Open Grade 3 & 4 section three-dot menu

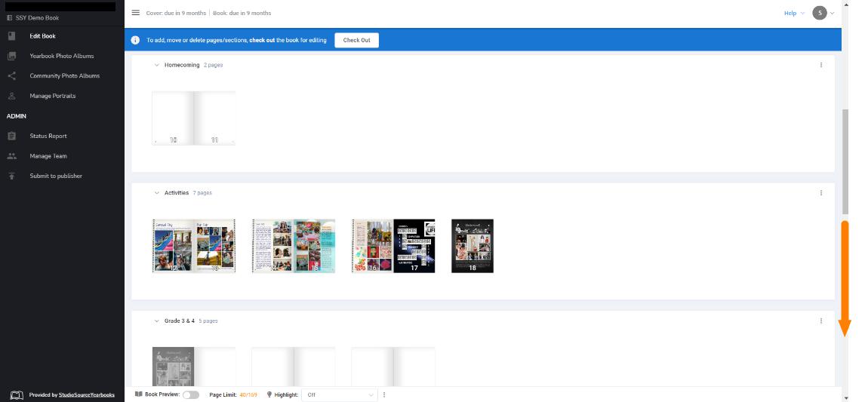[821, 321]
